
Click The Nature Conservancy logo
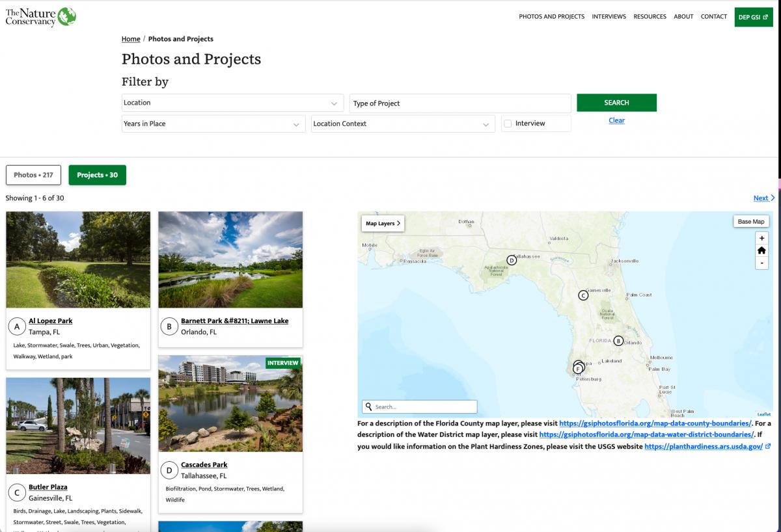click(x=40, y=17)
